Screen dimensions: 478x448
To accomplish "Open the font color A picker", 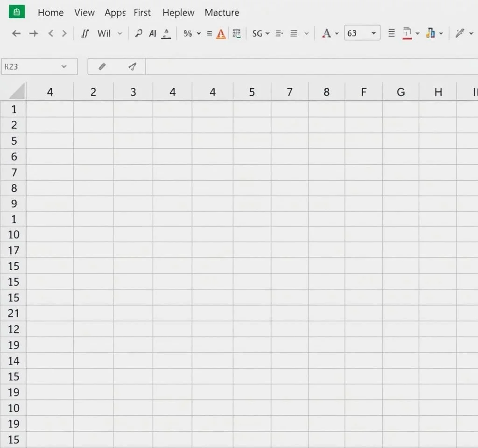I will (327, 34).
